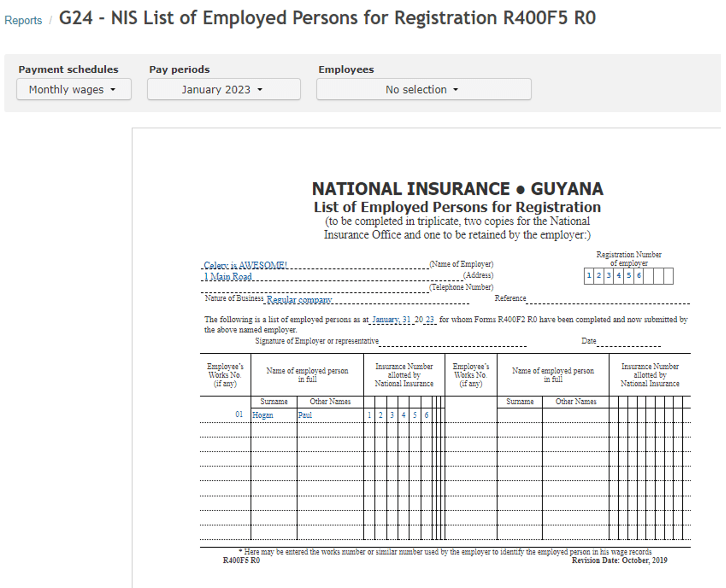Click the NATIONAL INSURANCE GUYANA heading
726x588 pixels.
458,189
